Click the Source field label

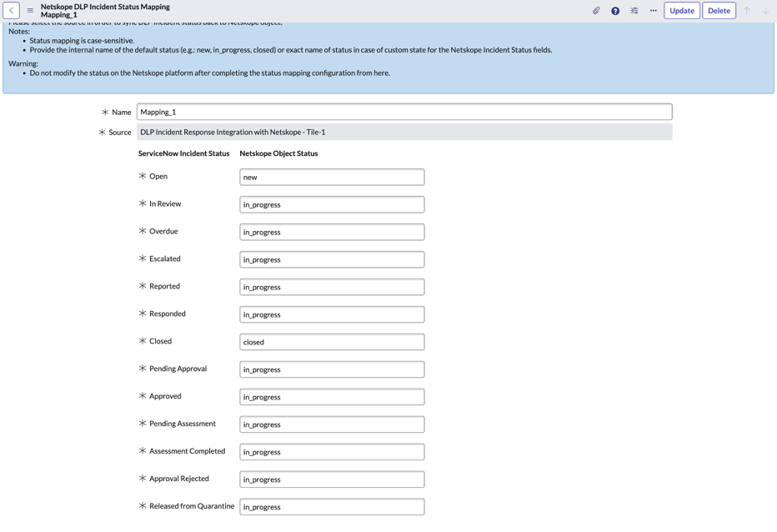pos(120,133)
